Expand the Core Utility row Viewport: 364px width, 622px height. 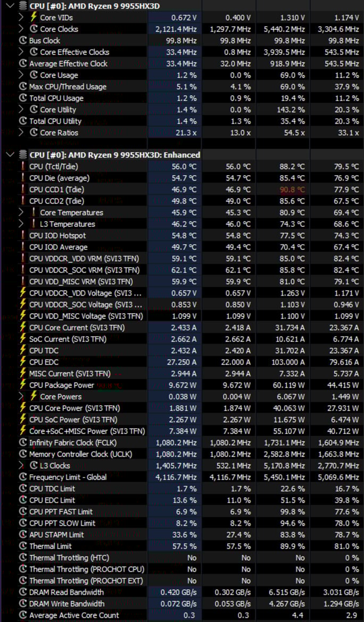[21, 110]
